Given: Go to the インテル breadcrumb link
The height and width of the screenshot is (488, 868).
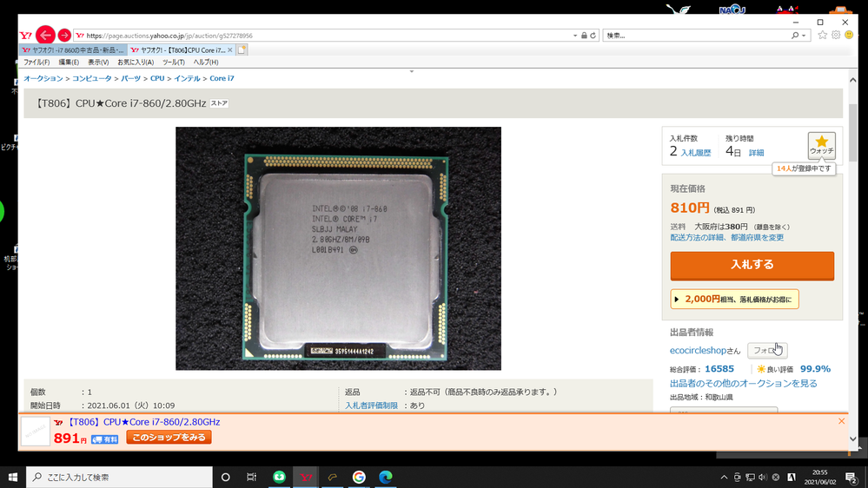Looking at the screenshot, I should [187, 78].
